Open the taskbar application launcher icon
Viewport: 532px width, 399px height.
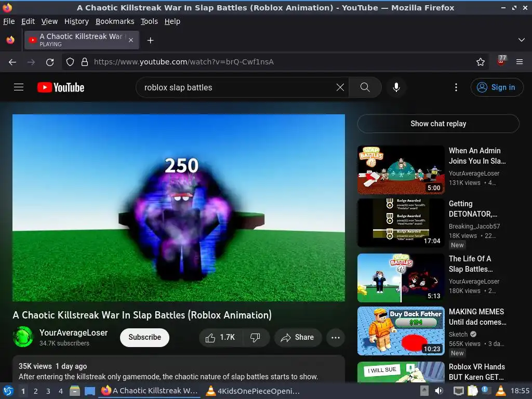(8, 391)
